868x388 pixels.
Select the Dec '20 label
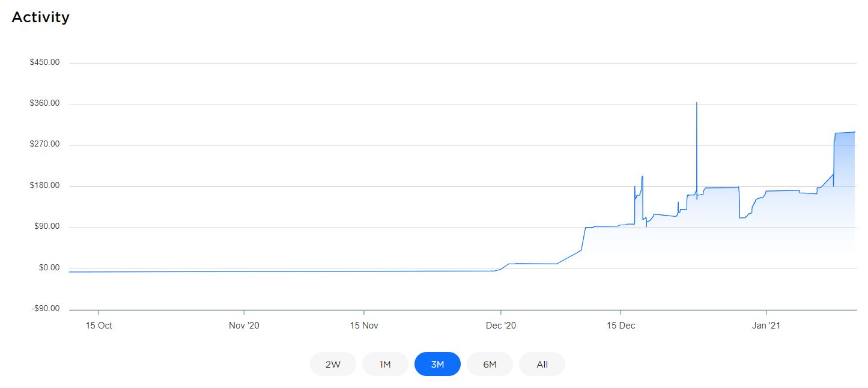click(501, 326)
